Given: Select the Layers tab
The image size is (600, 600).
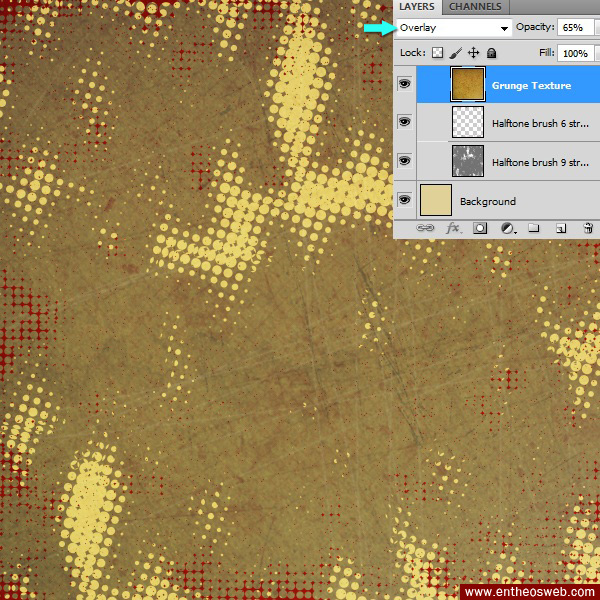Looking at the screenshot, I should 417,7.
